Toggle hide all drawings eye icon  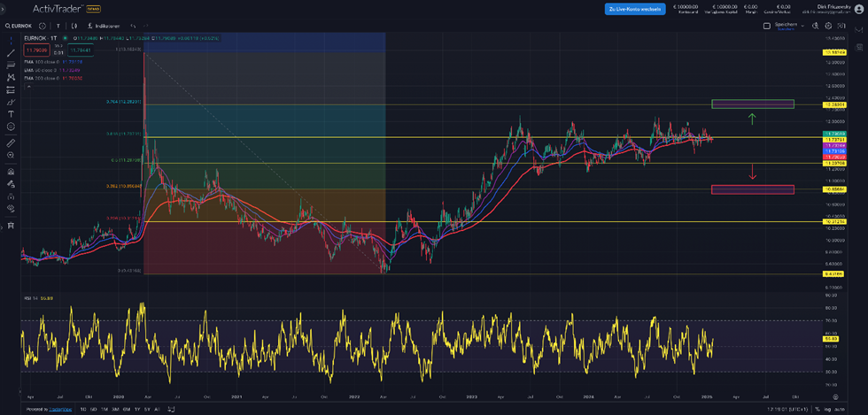tap(11, 209)
